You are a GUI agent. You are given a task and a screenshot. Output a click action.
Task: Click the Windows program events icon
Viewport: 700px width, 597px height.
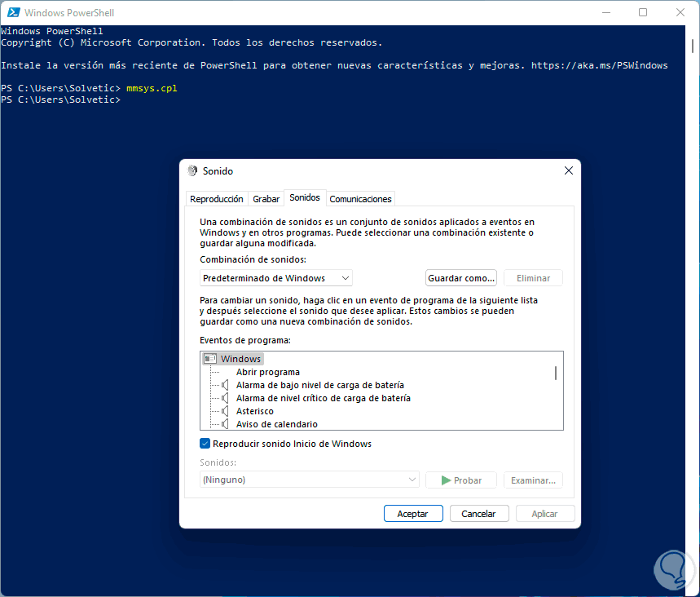pos(209,359)
